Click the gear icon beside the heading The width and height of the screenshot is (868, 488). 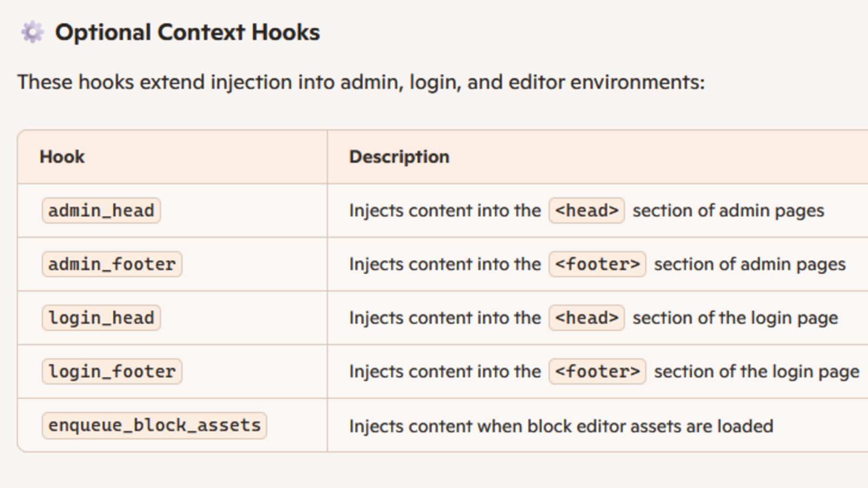[x=33, y=33]
